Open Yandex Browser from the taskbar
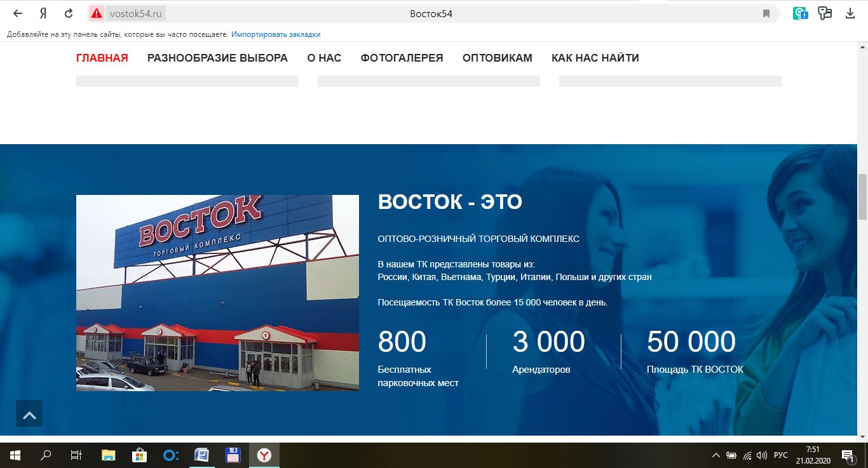Screen dimensions: 868x468 coord(264,455)
